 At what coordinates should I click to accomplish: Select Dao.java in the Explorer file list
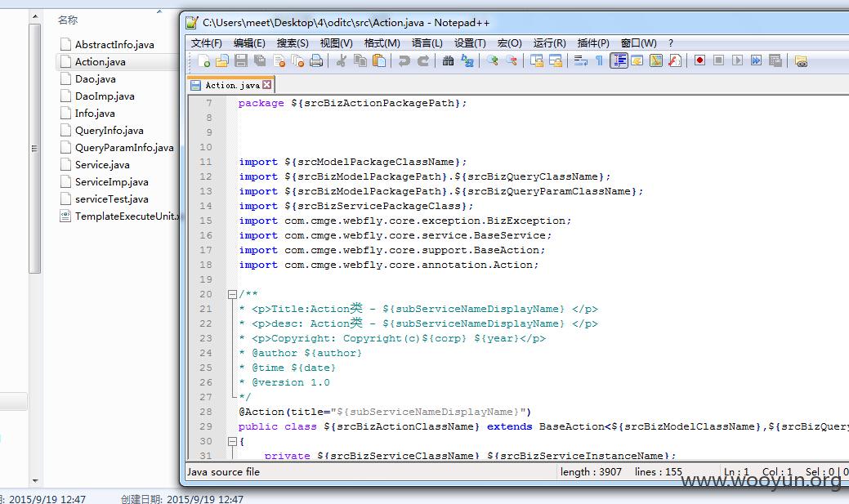click(x=96, y=79)
